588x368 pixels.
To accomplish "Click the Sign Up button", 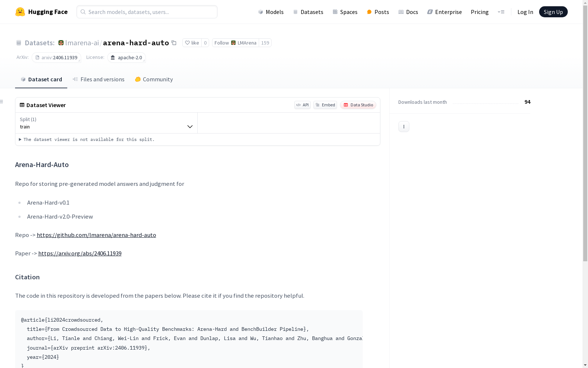I will tap(553, 12).
